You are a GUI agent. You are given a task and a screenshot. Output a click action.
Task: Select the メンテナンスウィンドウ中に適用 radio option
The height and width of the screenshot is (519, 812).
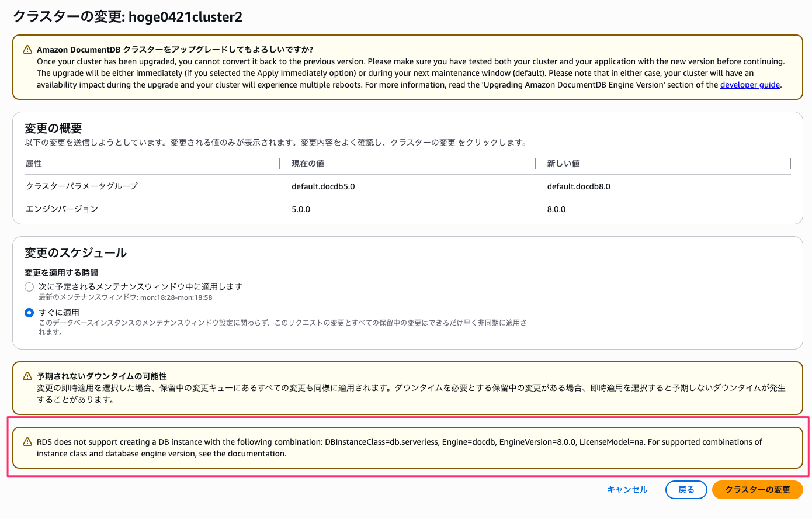coord(29,287)
